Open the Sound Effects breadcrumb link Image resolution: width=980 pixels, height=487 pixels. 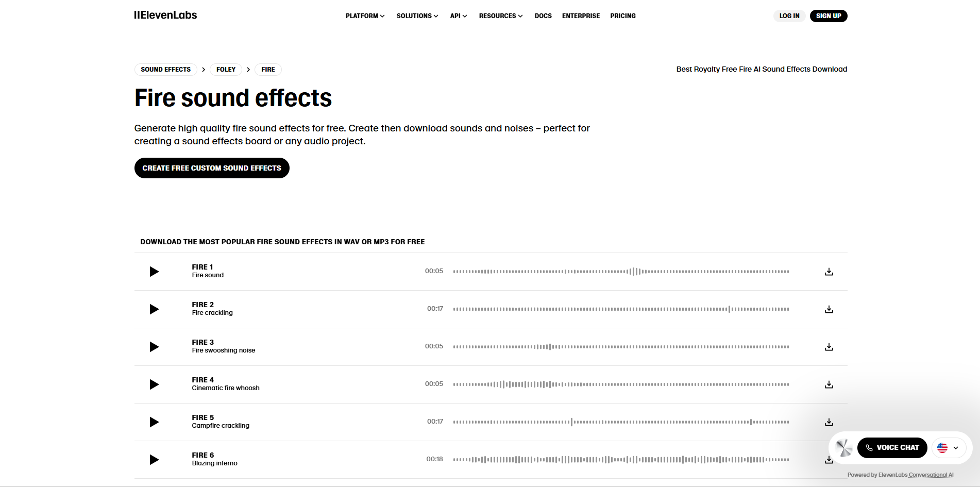tap(165, 69)
